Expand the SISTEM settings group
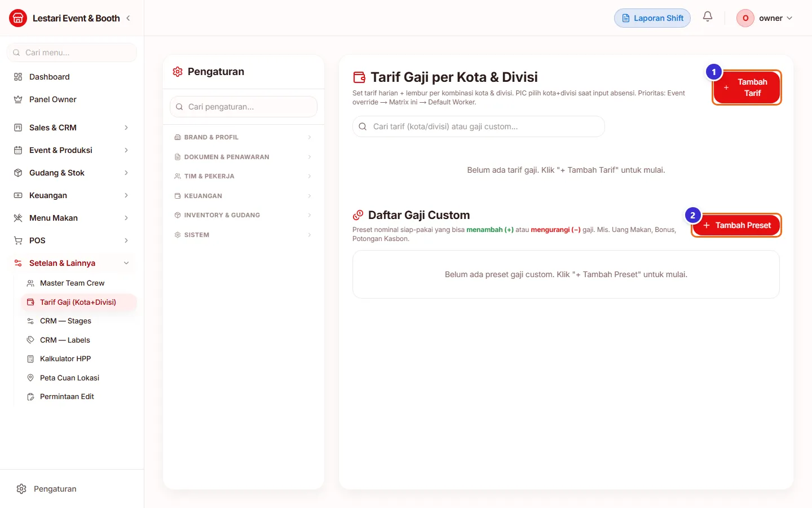The width and height of the screenshot is (812, 508). coord(244,235)
